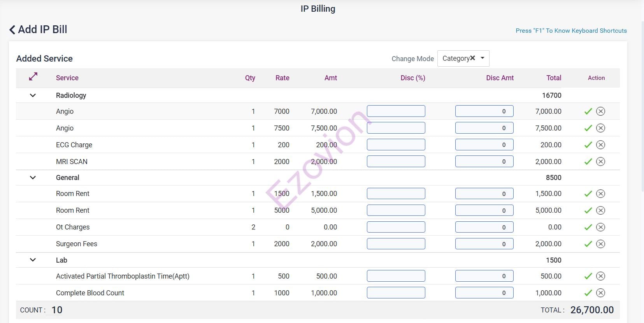Remove the MRI SCAN service row
644x323 pixels.
pos(600,162)
